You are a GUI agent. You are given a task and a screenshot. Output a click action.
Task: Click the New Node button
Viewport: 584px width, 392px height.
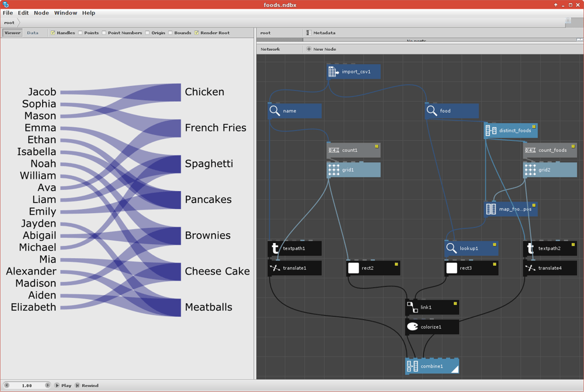[x=321, y=49]
